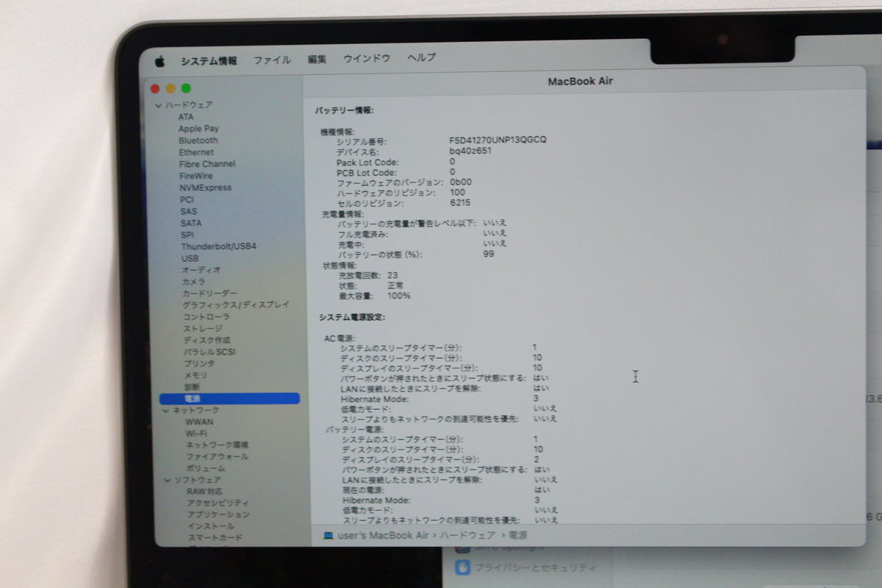
Task: Open the ウインドウ menu
Action: [x=367, y=59]
